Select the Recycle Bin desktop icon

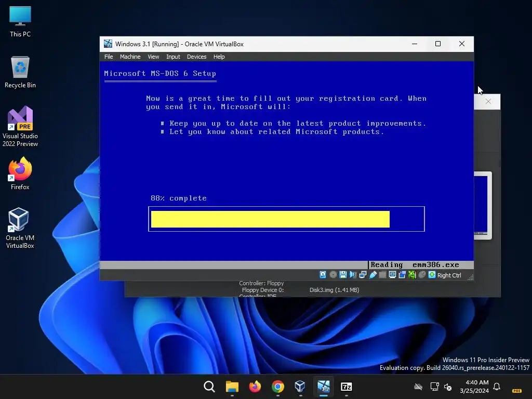[20, 72]
